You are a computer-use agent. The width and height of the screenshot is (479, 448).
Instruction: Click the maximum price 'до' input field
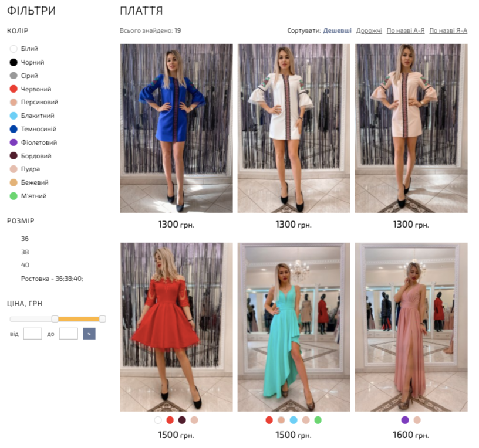pos(68,334)
